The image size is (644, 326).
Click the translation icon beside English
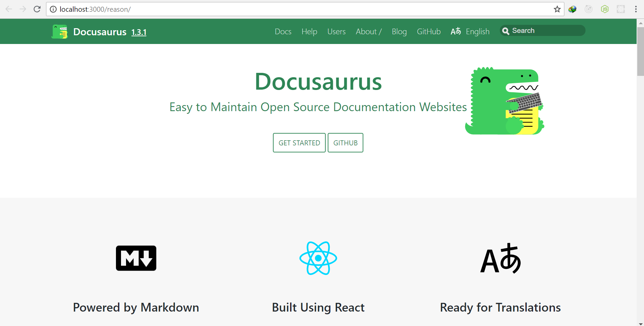pos(456,31)
